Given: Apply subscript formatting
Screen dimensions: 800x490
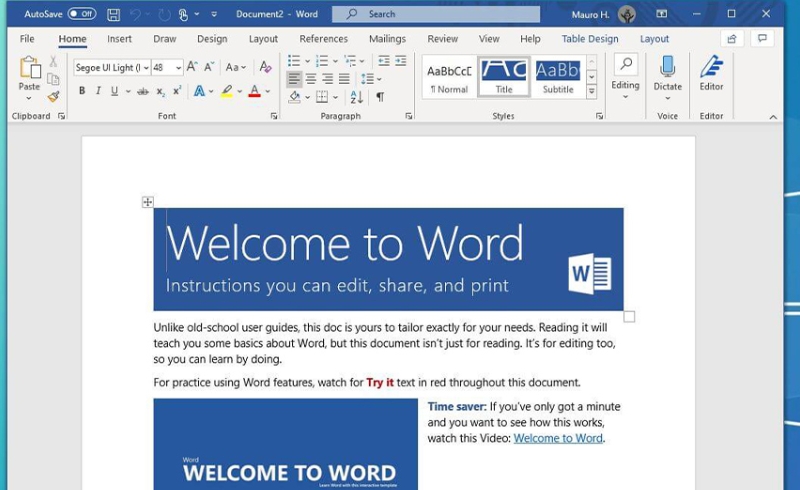Looking at the screenshot, I should (160, 91).
